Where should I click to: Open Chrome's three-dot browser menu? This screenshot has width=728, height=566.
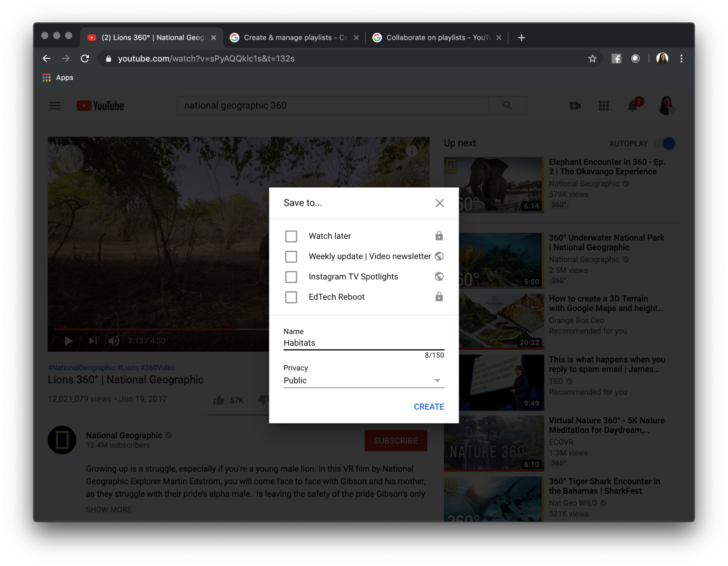click(681, 58)
